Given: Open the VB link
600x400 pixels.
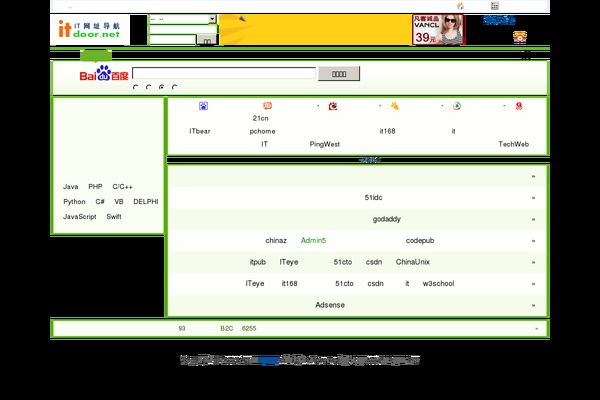Looking at the screenshot, I should point(119,202).
